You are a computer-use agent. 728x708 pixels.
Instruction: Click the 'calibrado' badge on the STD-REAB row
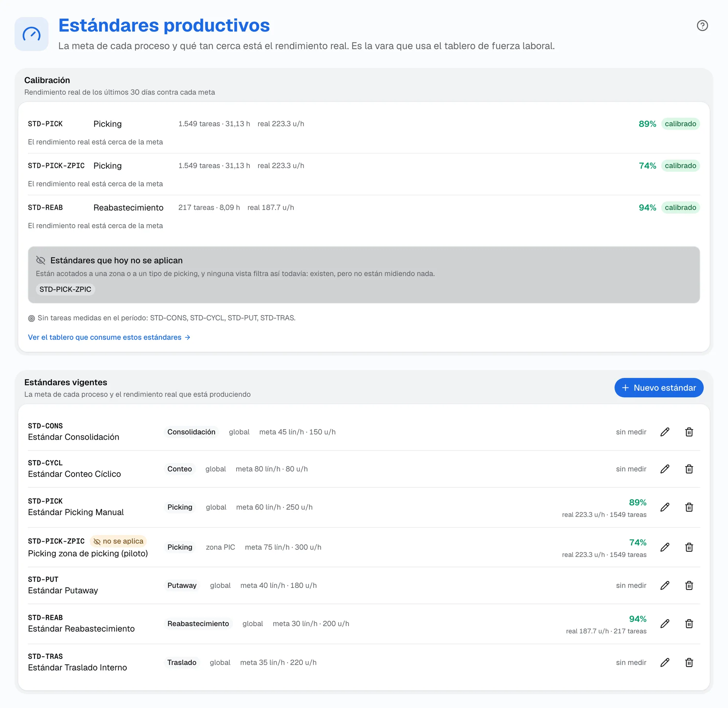680,207
